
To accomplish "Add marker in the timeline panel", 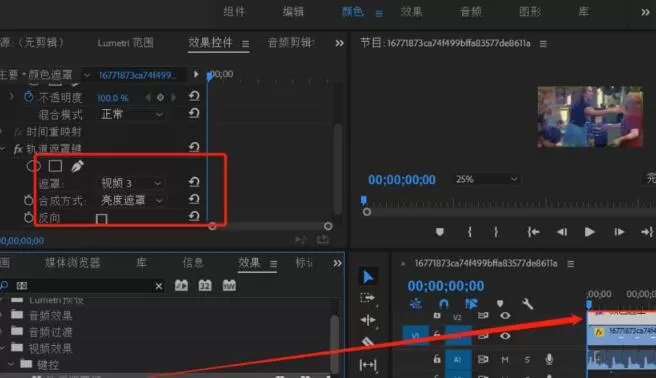I will tap(500, 304).
